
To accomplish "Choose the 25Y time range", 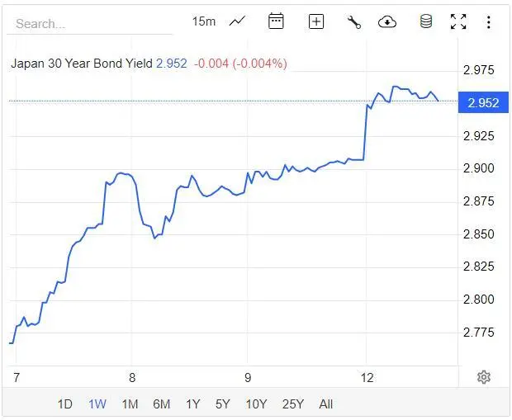I will [x=292, y=404].
